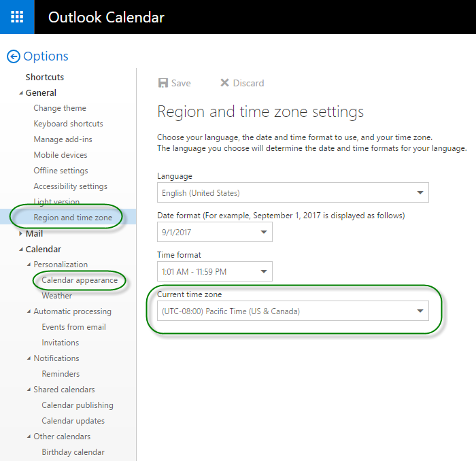Open the Time format dropdown

click(215, 271)
